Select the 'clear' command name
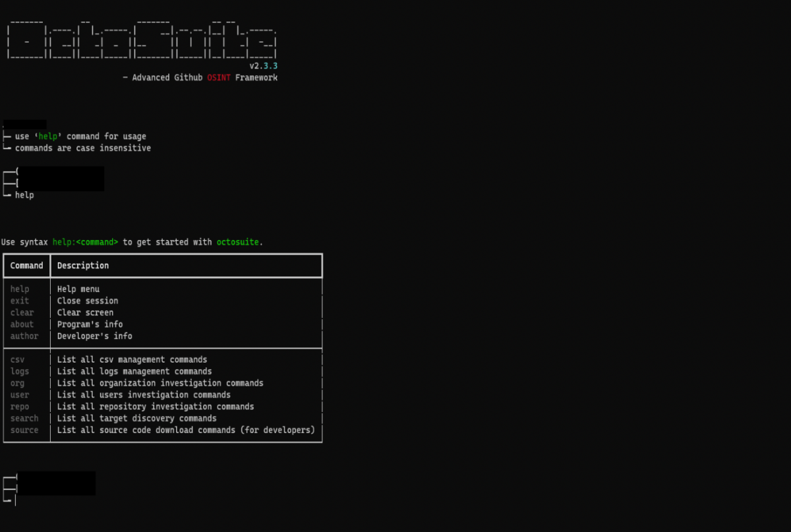 tap(22, 312)
